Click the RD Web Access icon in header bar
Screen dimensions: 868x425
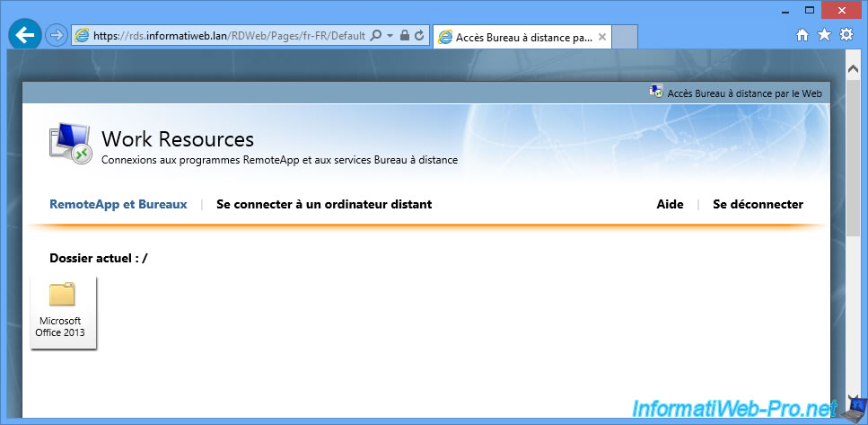coord(656,92)
